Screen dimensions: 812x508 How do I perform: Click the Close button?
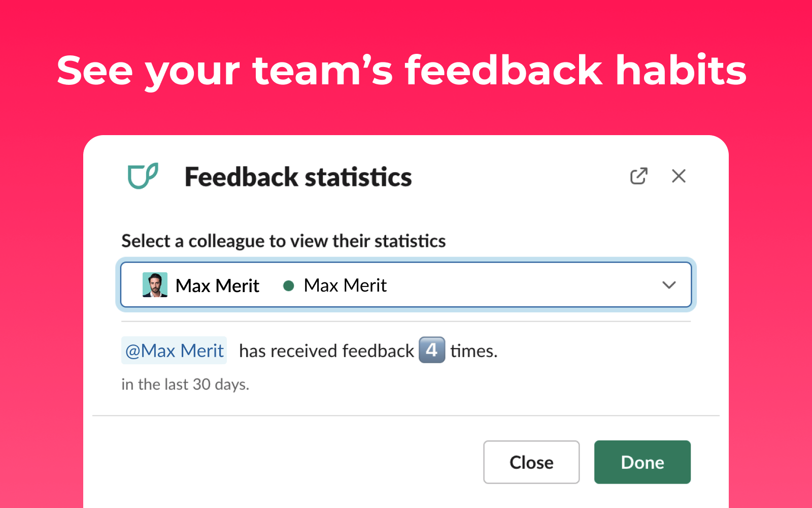531,462
